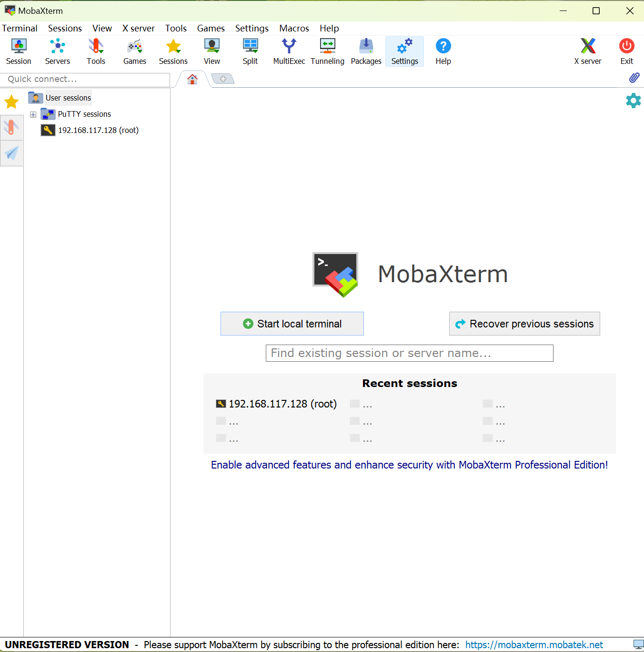Open the MobaXterm Professional Edition link

click(x=410, y=465)
